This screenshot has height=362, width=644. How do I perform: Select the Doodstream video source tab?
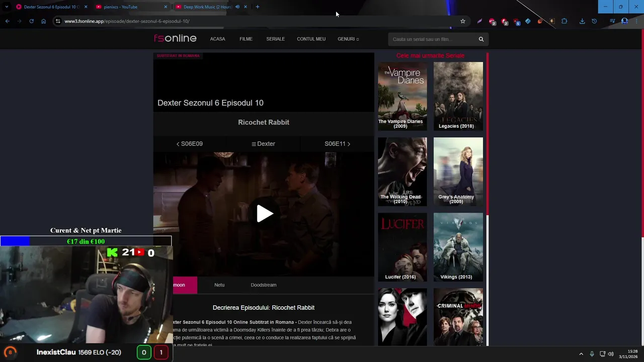pyautogui.click(x=264, y=285)
